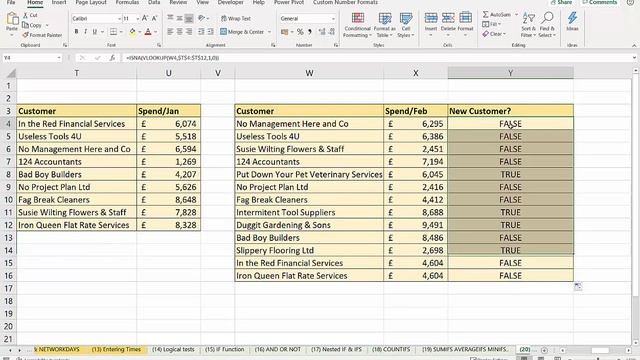Toggle Align Right
640x360 pixels.
[x=189, y=32]
